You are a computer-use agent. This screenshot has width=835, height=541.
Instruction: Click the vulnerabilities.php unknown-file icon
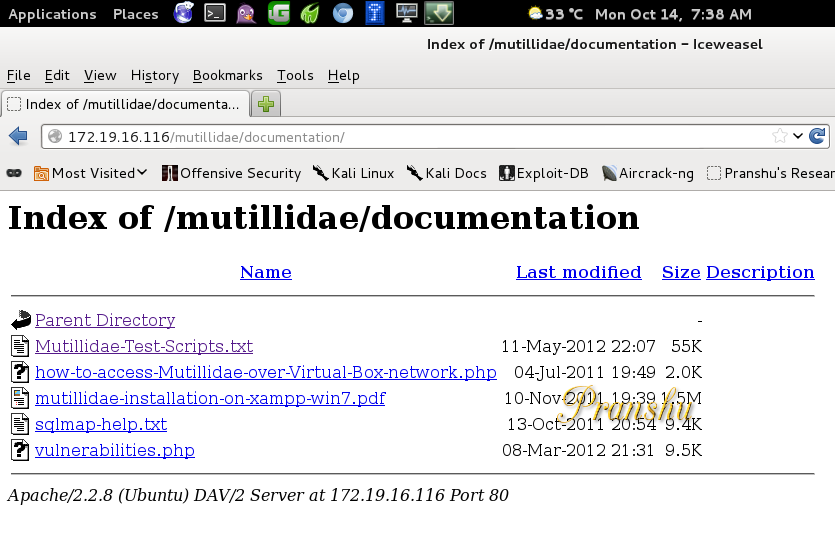(20, 450)
